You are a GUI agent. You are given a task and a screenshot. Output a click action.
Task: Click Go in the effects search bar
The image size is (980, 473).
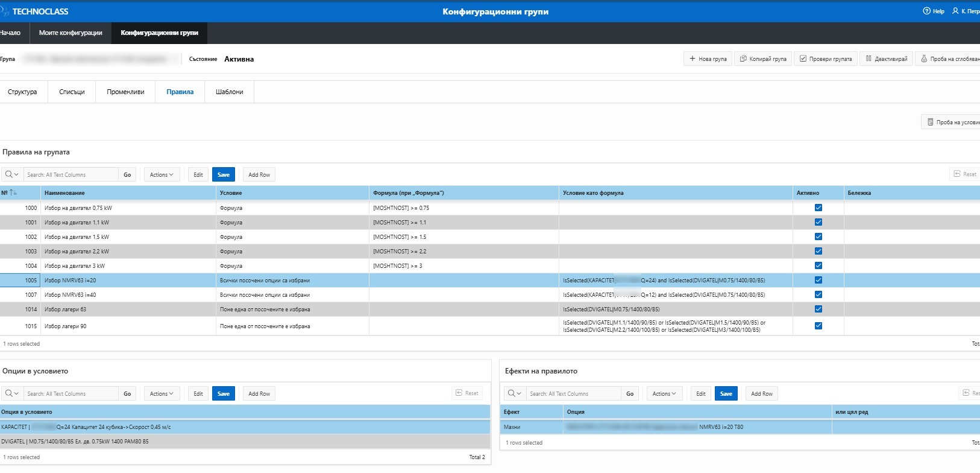[630, 393]
